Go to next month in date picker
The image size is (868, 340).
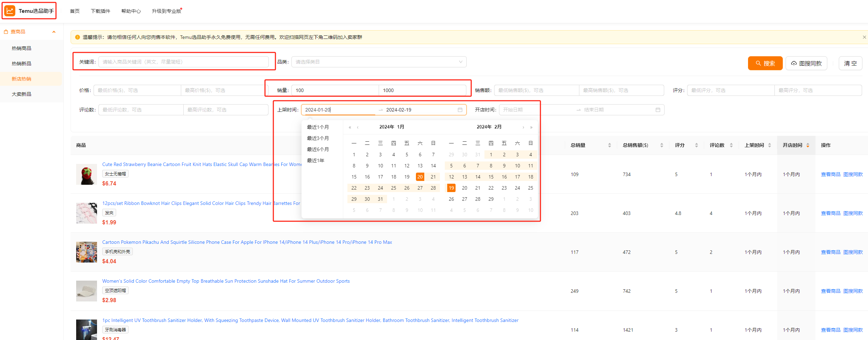(523, 127)
